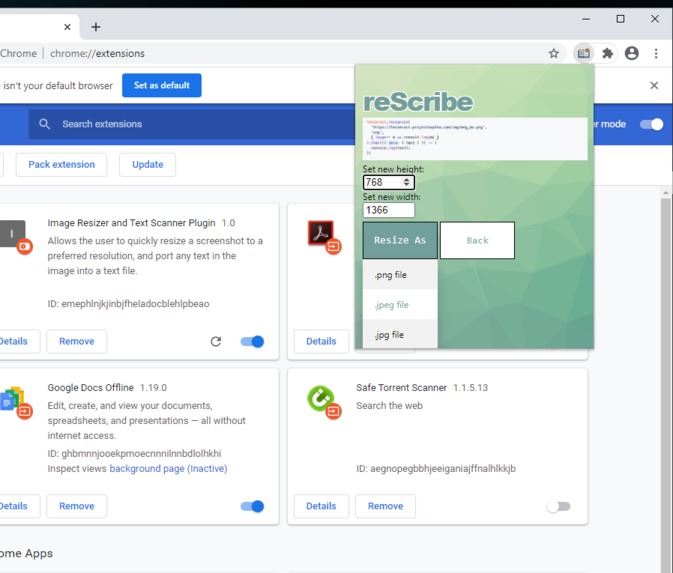
Task: Click the Safe Torrent Scanner title
Action: (401, 388)
